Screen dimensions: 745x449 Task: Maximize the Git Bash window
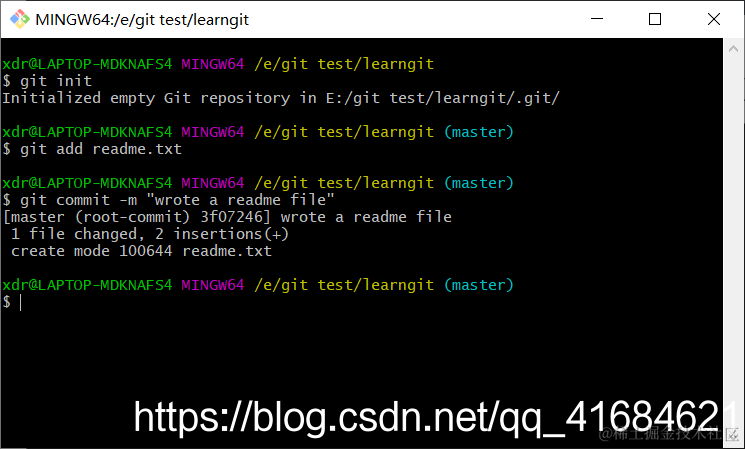point(655,19)
